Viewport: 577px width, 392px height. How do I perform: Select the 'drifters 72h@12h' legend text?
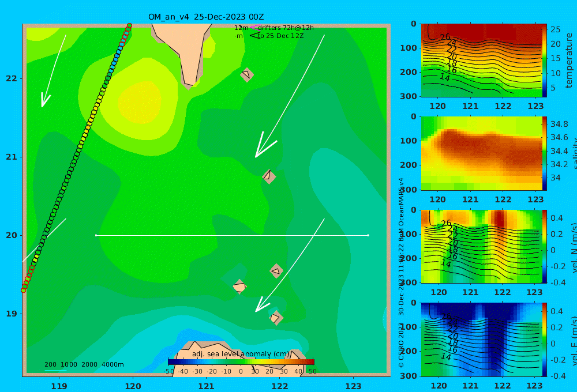click(x=286, y=28)
